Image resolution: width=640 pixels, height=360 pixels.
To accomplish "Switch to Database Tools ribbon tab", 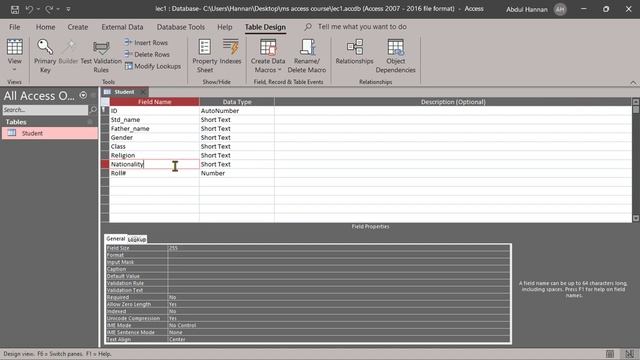I will point(181,27).
